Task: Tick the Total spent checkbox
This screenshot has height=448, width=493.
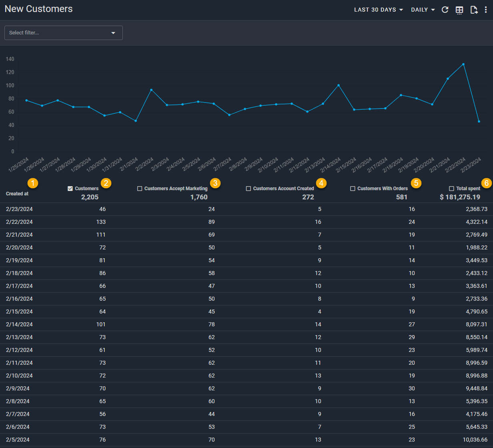Action: pos(451,189)
